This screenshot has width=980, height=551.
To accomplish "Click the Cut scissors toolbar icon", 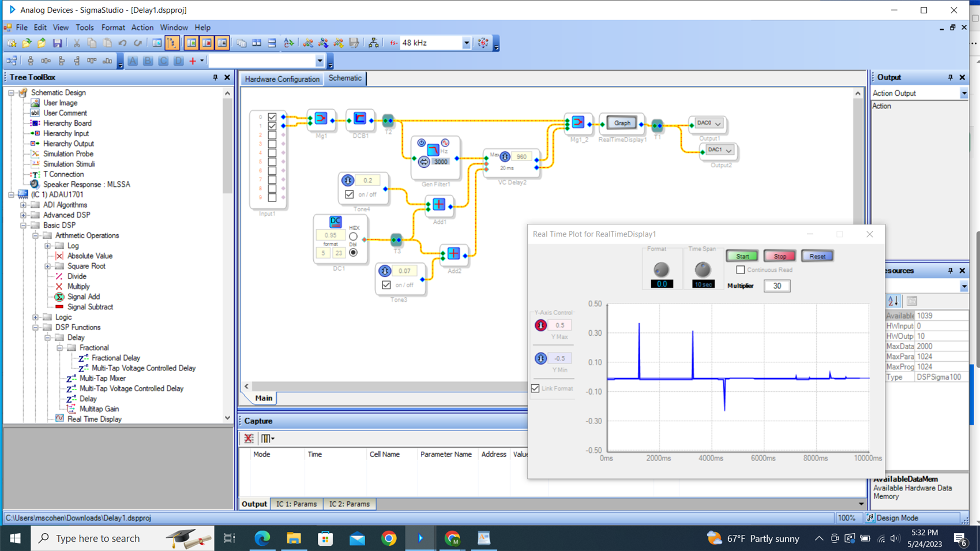I will tap(76, 43).
